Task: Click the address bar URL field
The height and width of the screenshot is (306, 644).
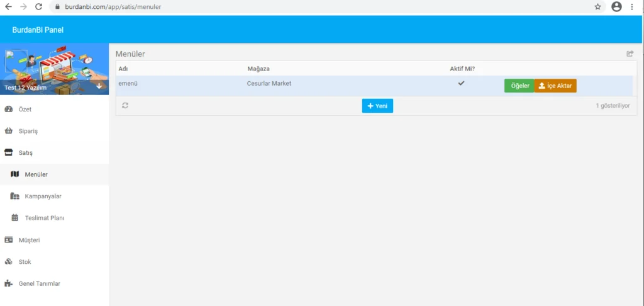Action: [x=326, y=6]
